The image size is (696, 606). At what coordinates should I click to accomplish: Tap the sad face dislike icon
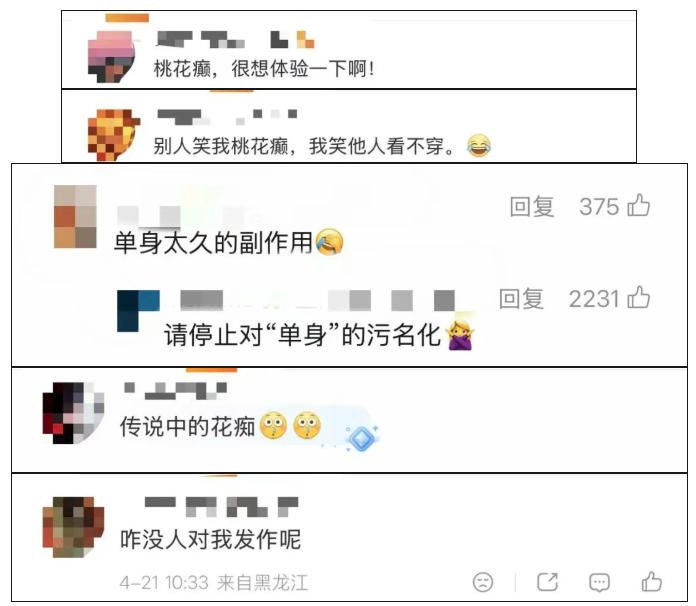(x=483, y=582)
